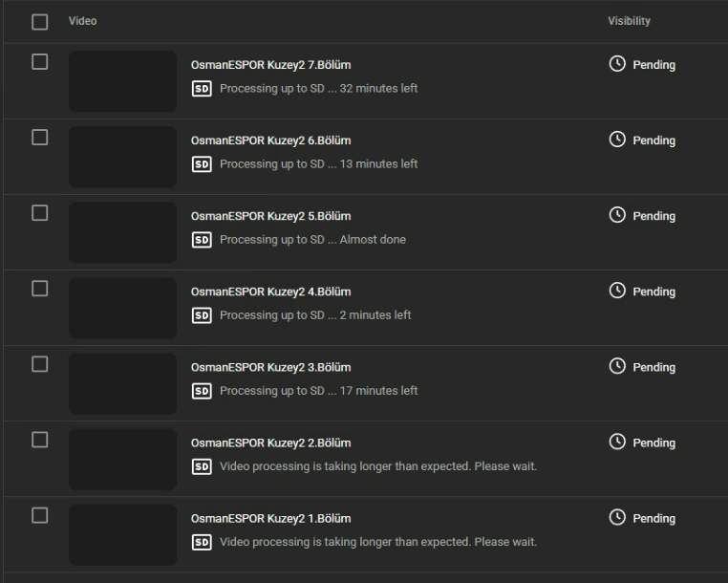Click the SD icon for 1.Bölüm
This screenshot has width=728, height=583.
coord(202,542)
